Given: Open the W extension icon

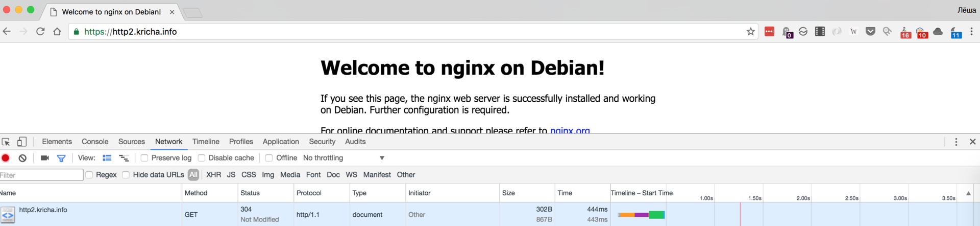Looking at the screenshot, I should (853, 32).
